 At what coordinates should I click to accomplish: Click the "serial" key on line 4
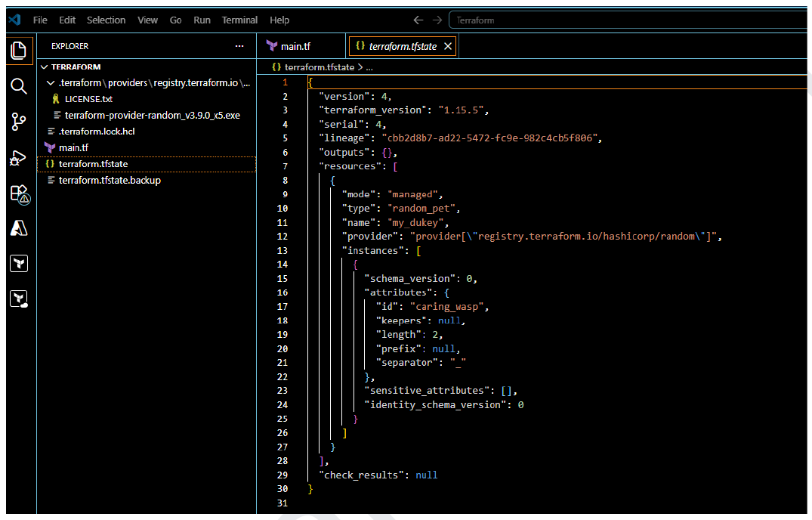[341, 124]
